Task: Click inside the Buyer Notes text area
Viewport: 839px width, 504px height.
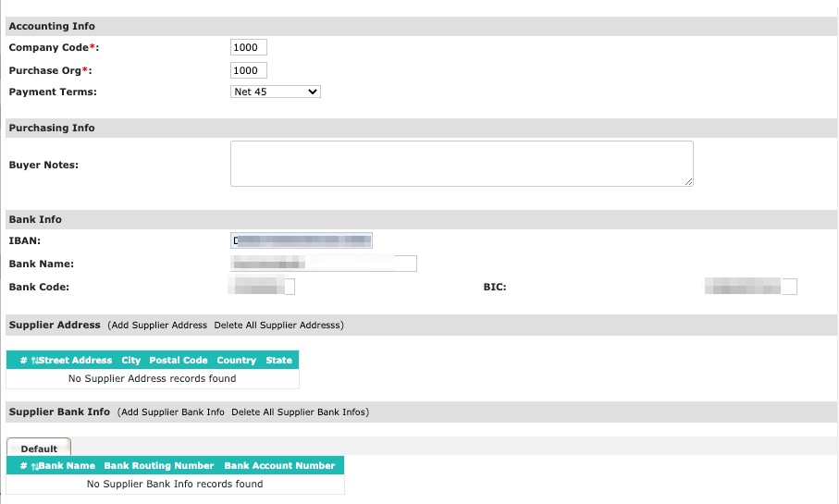Action: point(461,164)
